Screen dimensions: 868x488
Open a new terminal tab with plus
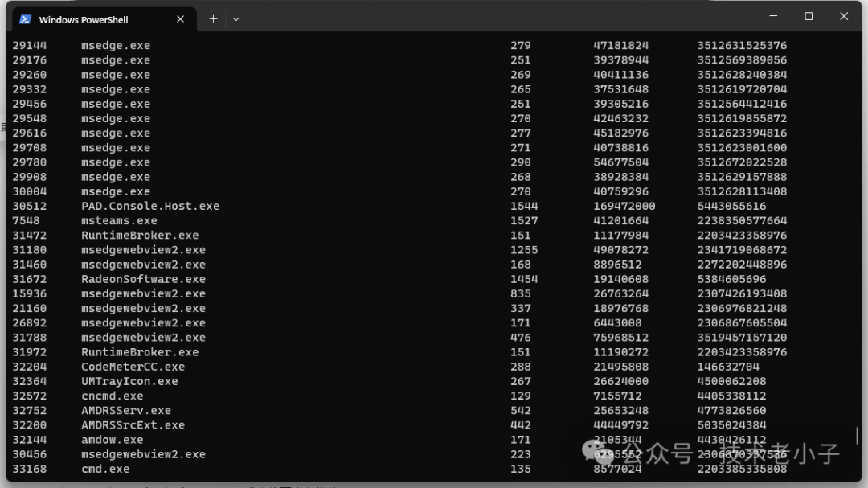click(213, 19)
